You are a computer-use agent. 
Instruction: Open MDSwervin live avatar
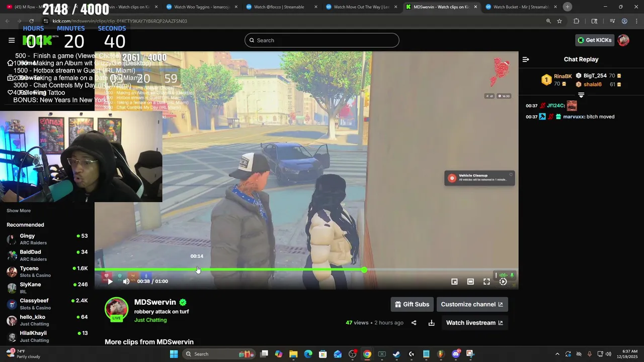[x=116, y=309]
